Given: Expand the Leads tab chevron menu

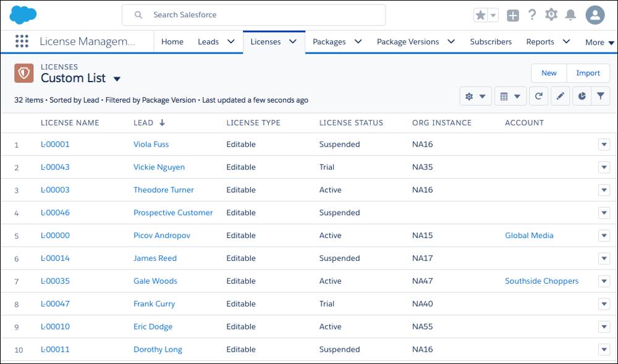Looking at the screenshot, I should 231,41.
